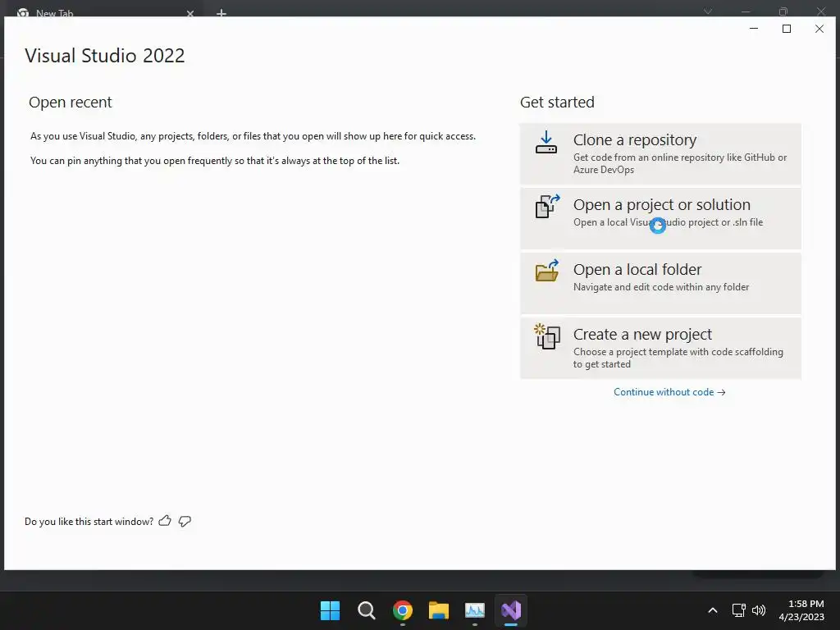
Task: Click 'Do you like this start window?' text
Action: [x=89, y=521]
